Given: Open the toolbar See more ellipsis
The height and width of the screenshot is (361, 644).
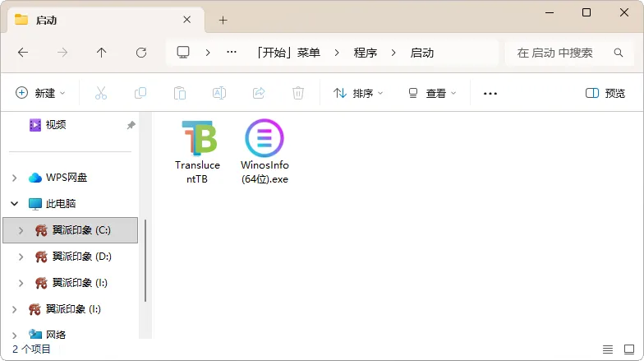Looking at the screenshot, I should tap(490, 94).
